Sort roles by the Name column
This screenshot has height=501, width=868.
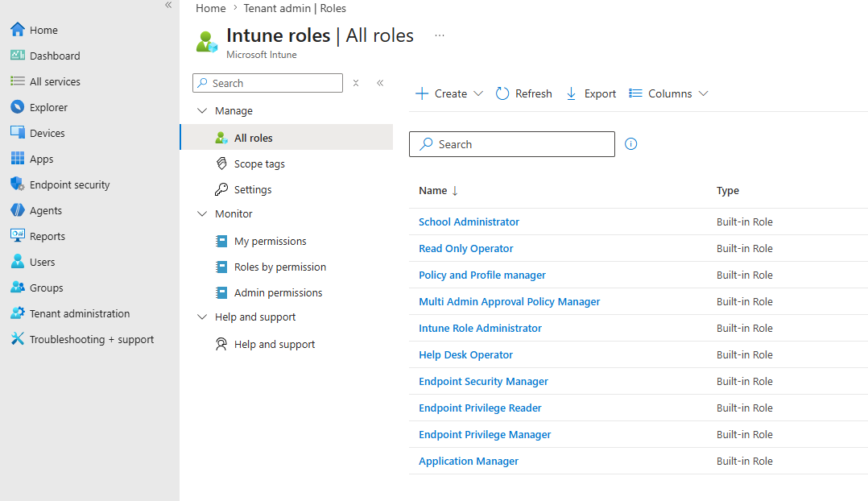coord(438,190)
